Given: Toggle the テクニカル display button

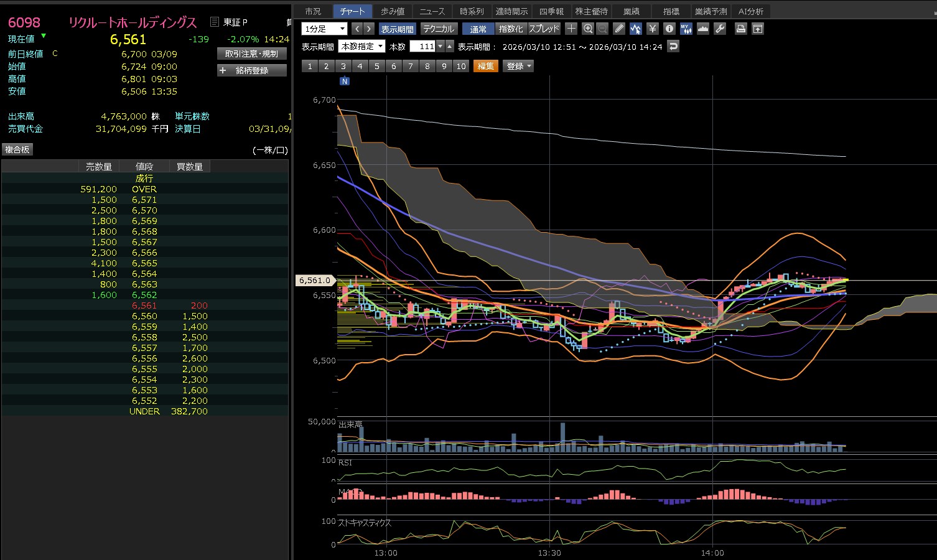Looking at the screenshot, I should pos(439,29).
